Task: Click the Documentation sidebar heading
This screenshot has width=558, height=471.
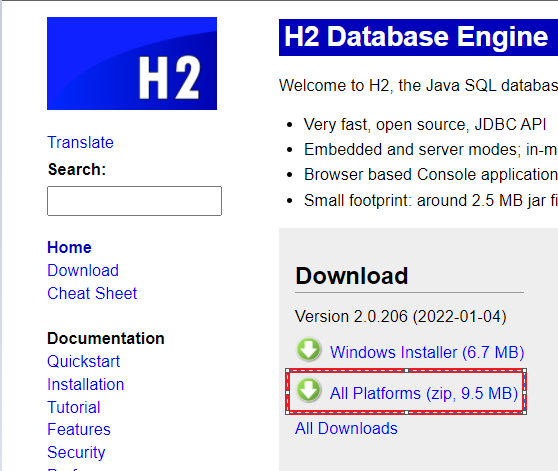Action: tap(106, 338)
